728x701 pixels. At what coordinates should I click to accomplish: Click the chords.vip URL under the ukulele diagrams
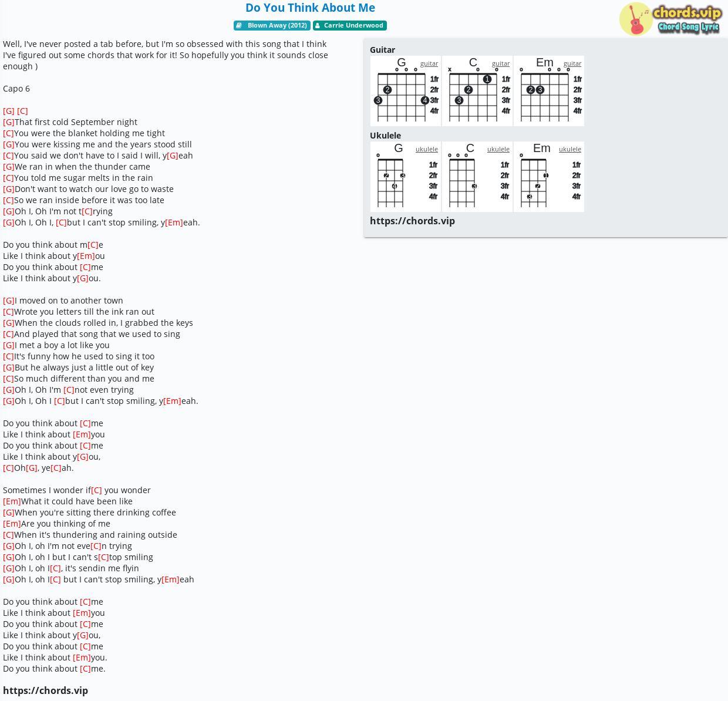point(412,221)
